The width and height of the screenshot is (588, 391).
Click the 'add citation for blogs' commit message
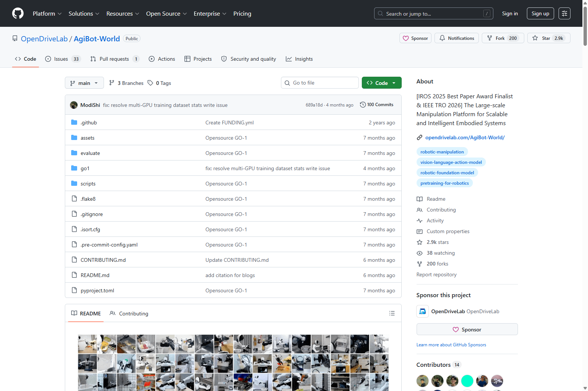[230, 275]
